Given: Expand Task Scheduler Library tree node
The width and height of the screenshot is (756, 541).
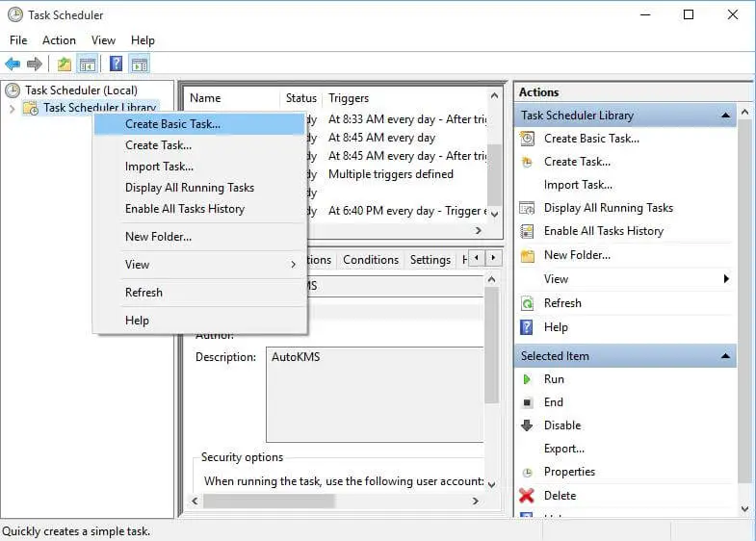Looking at the screenshot, I should [x=13, y=109].
